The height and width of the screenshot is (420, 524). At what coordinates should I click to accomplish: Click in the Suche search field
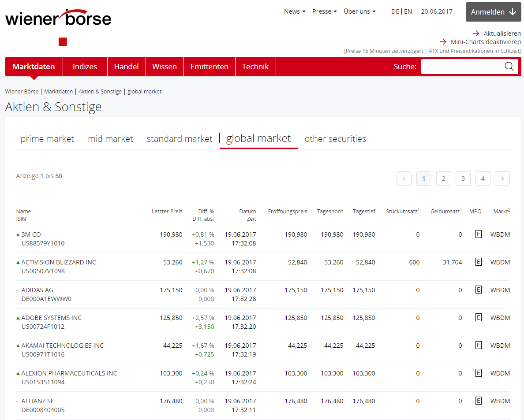pos(462,67)
